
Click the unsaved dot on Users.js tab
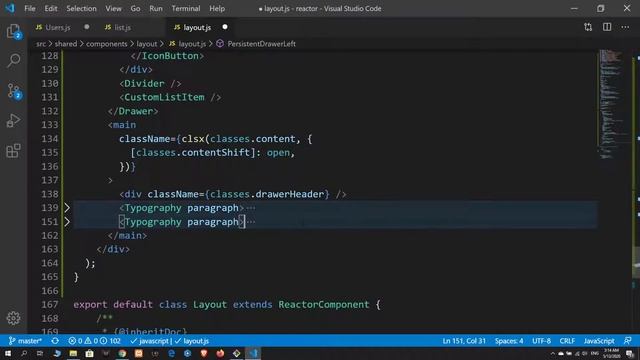pos(87,27)
